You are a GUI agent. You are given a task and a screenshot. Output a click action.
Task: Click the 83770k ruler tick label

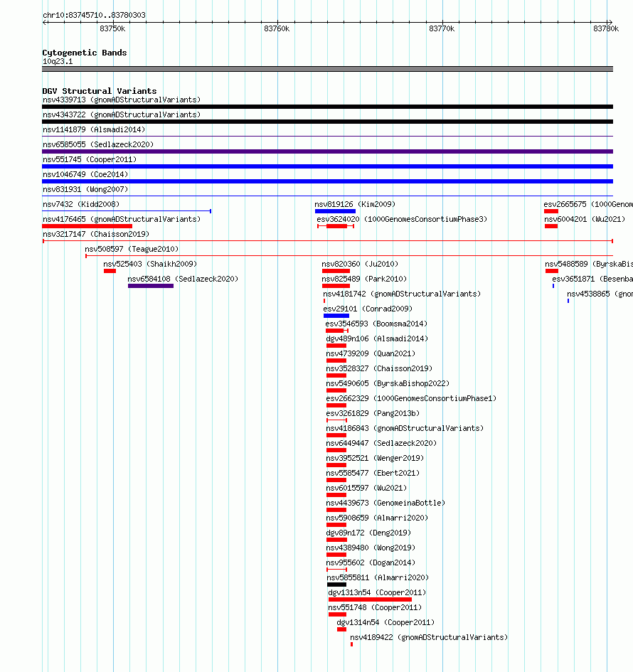(442, 28)
